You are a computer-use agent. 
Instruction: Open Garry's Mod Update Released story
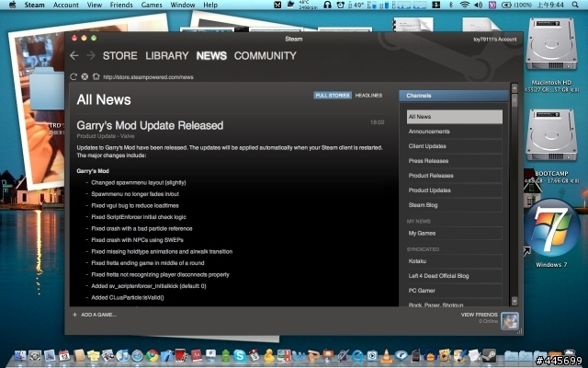click(x=150, y=125)
